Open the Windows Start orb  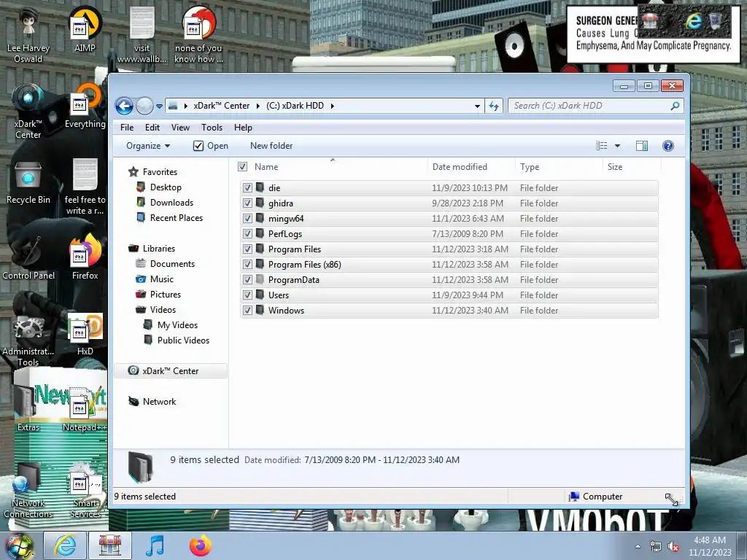point(20,546)
